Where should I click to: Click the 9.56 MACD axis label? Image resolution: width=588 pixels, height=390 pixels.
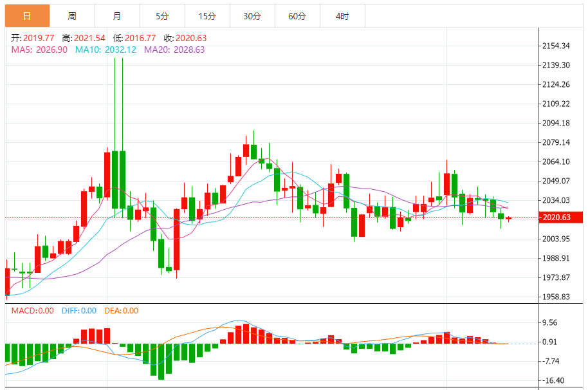[550, 323]
